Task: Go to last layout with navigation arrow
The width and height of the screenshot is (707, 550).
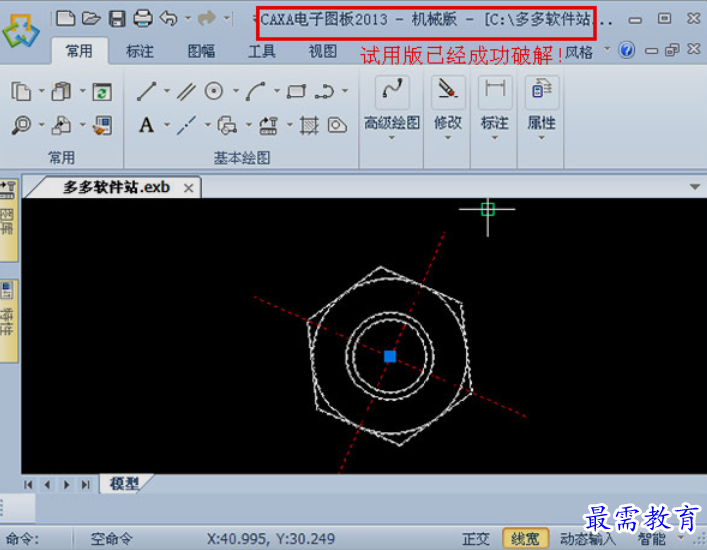Action: click(85, 485)
